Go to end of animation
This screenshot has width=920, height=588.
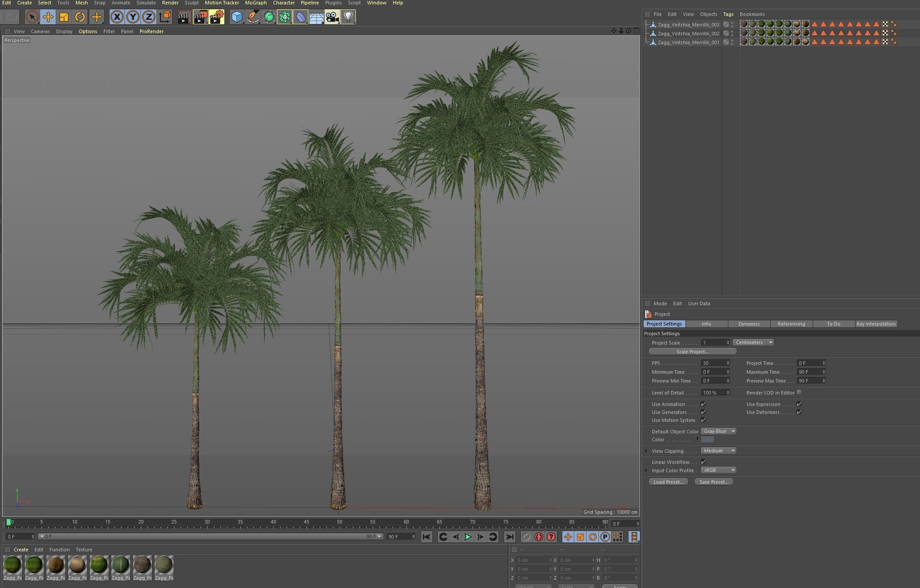(x=510, y=537)
